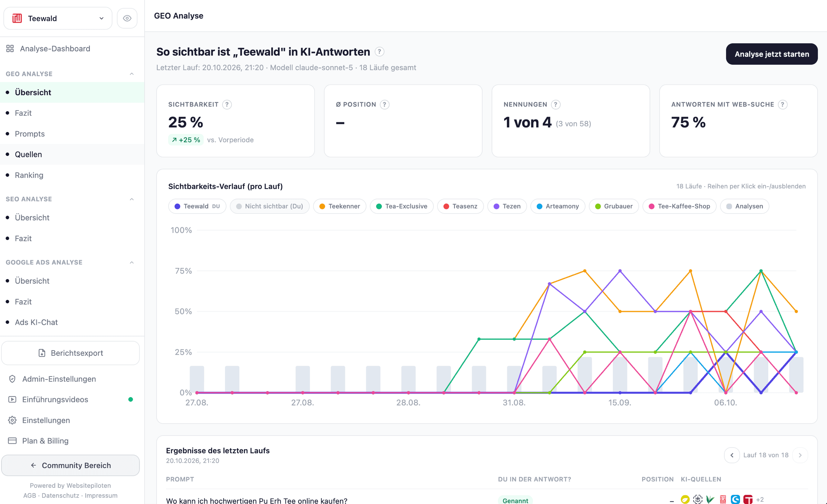
Task: Click the Berichtsexport button
Action: [x=71, y=353]
